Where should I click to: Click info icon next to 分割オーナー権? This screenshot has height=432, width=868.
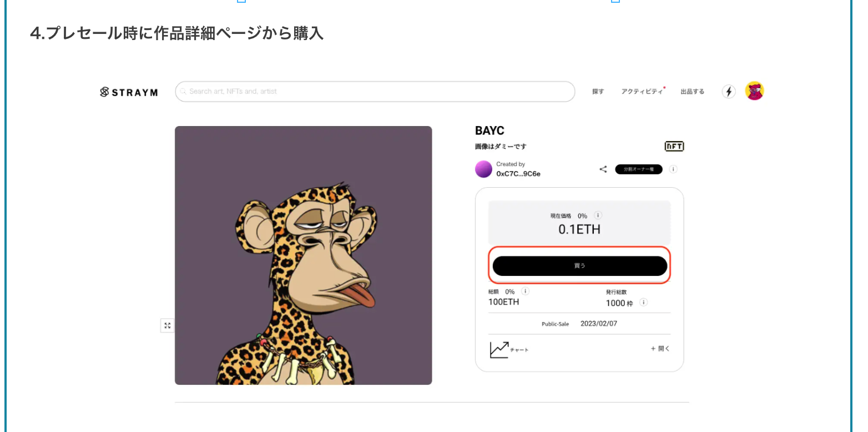[673, 169]
